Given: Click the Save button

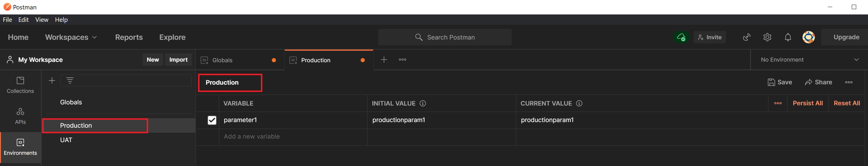Looking at the screenshot, I should (780, 82).
